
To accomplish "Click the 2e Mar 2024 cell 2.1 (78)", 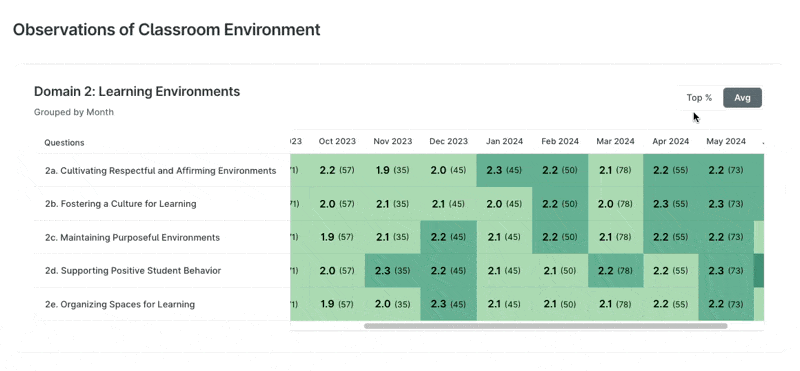I will point(615,304).
